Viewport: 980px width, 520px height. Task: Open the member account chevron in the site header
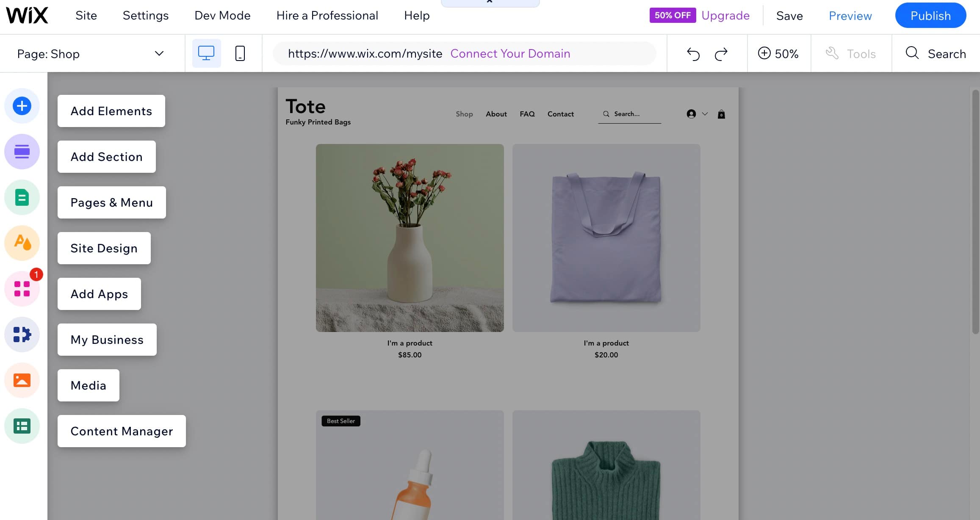click(705, 114)
